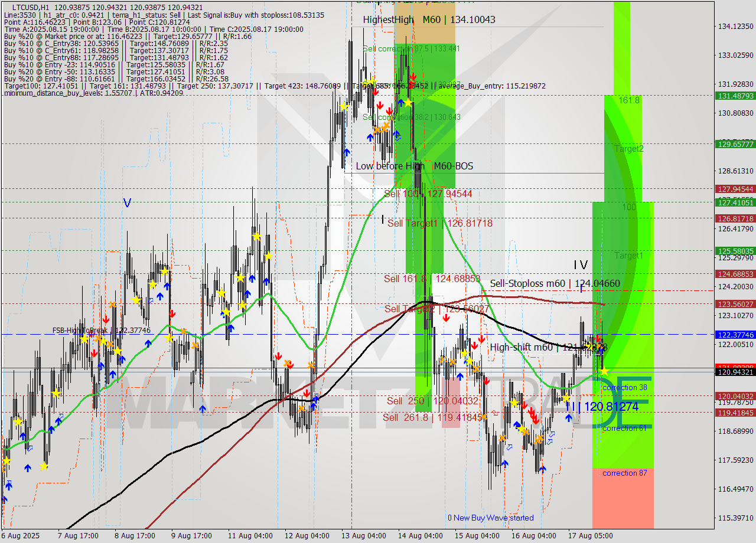Click the I V wave count marker

tap(579, 266)
